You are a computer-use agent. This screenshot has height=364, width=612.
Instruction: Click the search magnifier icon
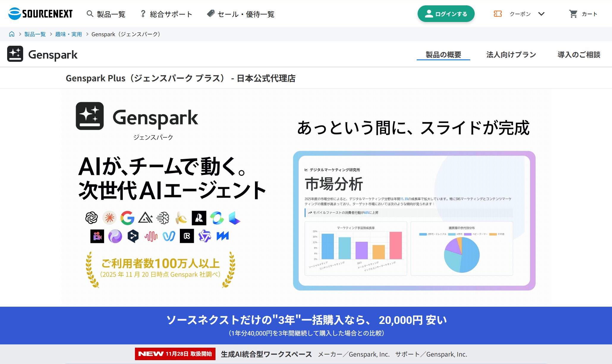[x=90, y=14]
